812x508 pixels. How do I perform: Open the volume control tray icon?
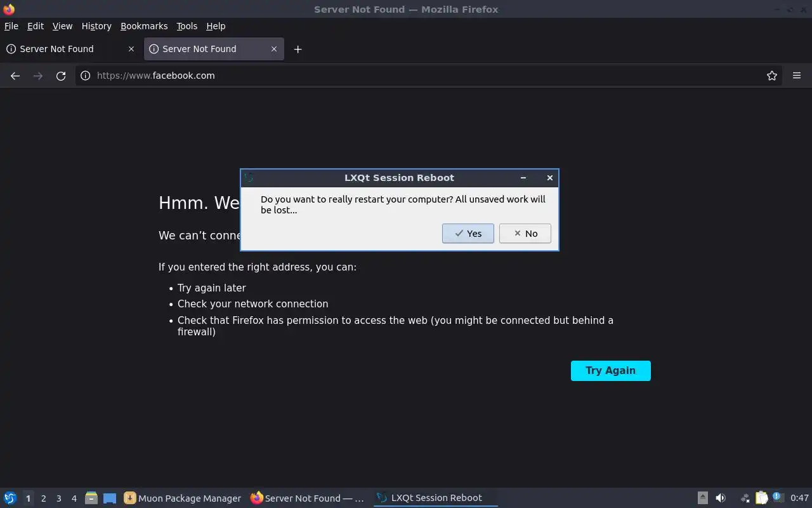click(721, 498)
